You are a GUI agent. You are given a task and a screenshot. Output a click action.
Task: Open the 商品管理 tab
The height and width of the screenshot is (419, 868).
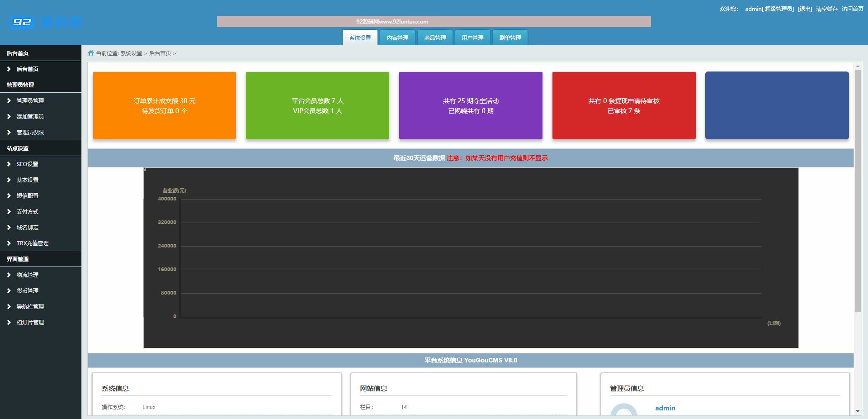click(435, 38)
